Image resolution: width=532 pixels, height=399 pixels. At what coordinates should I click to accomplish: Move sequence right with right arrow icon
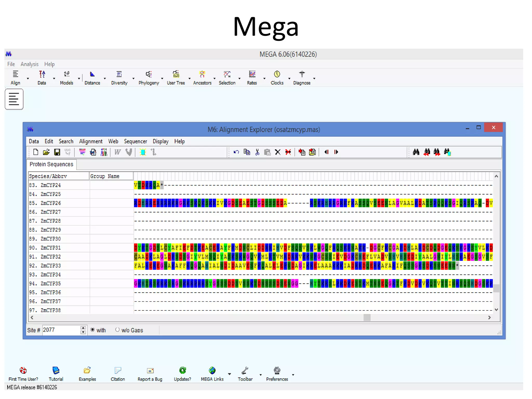[336, 152]
